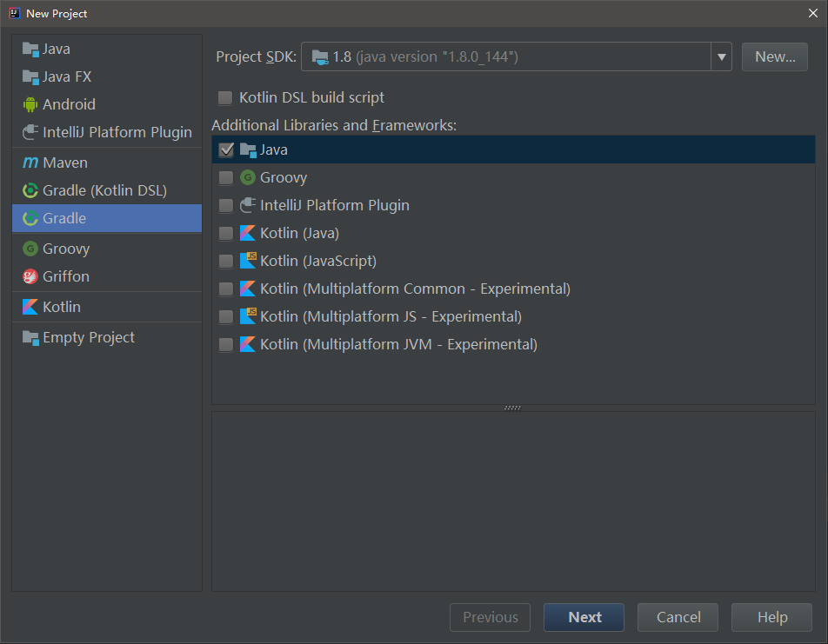Click the Android robot icon in sidebar
Screen dimensions: 828x644
click(x=30, y=104)
